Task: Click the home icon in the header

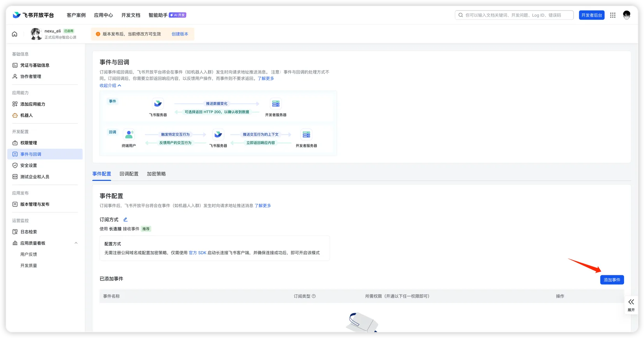Action: pos(14,34)
